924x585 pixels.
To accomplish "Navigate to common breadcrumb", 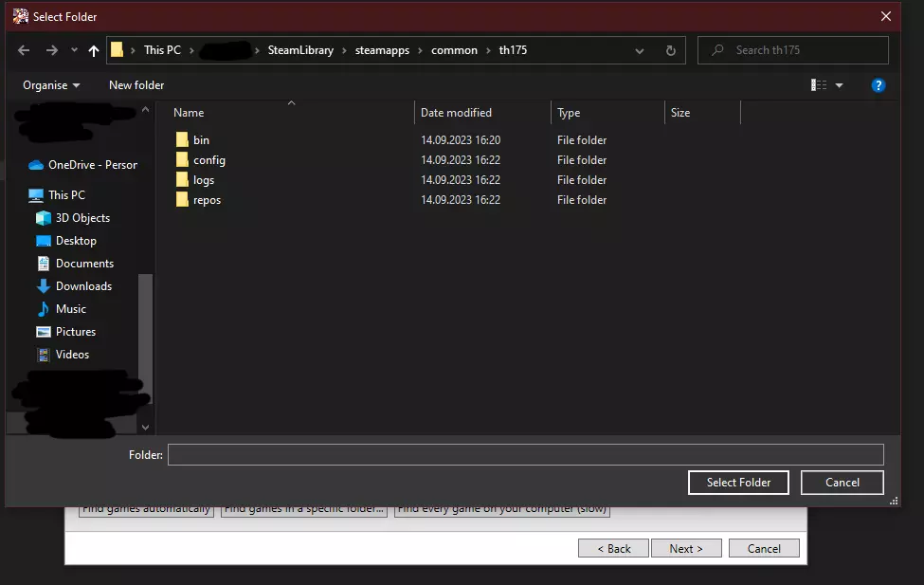I will pos(454,50).
